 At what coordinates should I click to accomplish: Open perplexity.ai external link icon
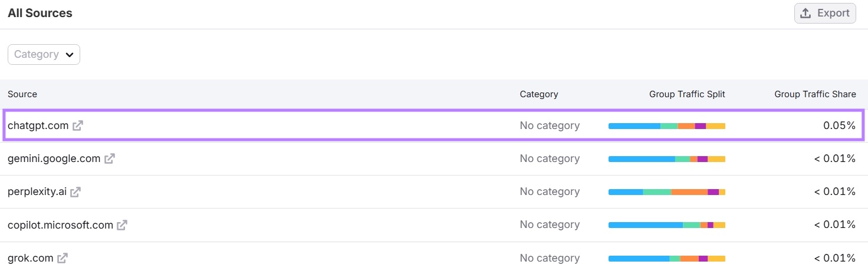pyautogui.click(x=75, y=191)
